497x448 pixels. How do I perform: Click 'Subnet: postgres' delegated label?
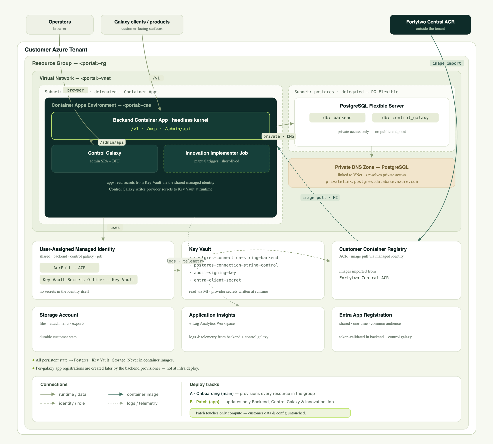click(x=346, y=92)
